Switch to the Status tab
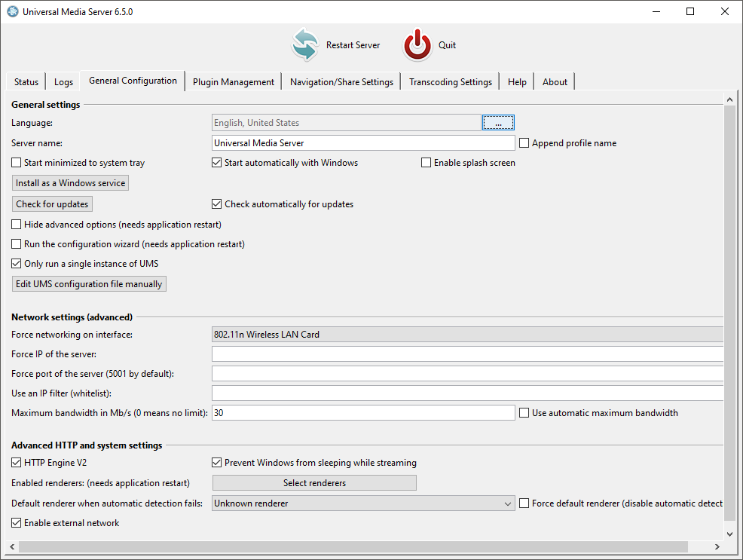 26,82
